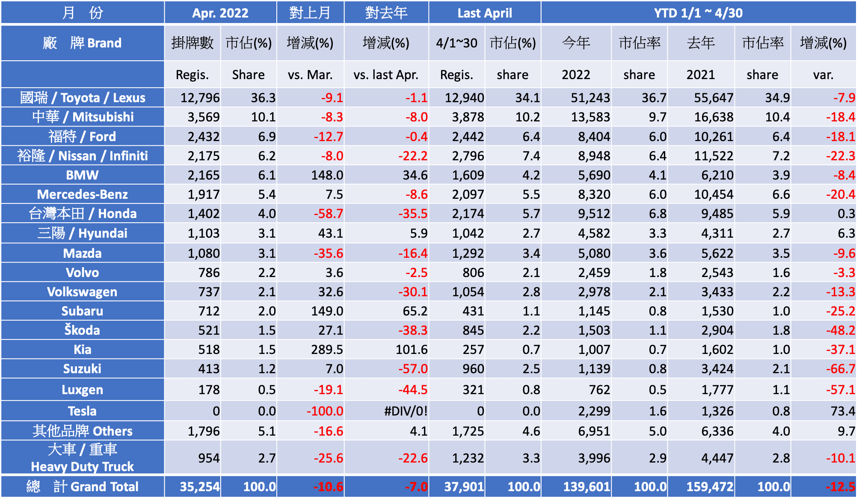859x504 pixels.
Task: Select the Brand header cell
Action: pyautogui.click(x=83, y=43)
